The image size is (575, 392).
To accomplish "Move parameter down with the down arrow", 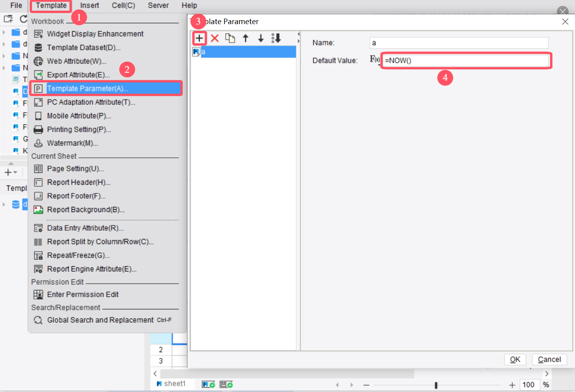I will 261,38.
